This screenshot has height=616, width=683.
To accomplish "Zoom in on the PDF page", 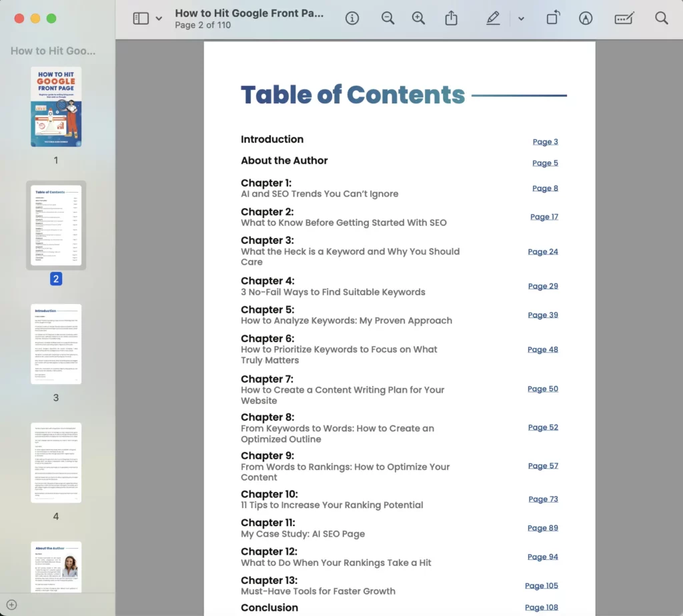I will [x=419, y=18].
